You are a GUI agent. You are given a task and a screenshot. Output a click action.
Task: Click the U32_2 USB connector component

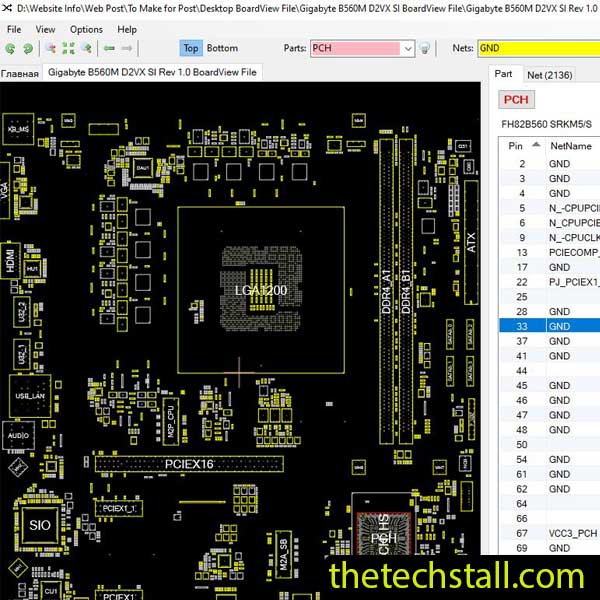pos(22,311)
